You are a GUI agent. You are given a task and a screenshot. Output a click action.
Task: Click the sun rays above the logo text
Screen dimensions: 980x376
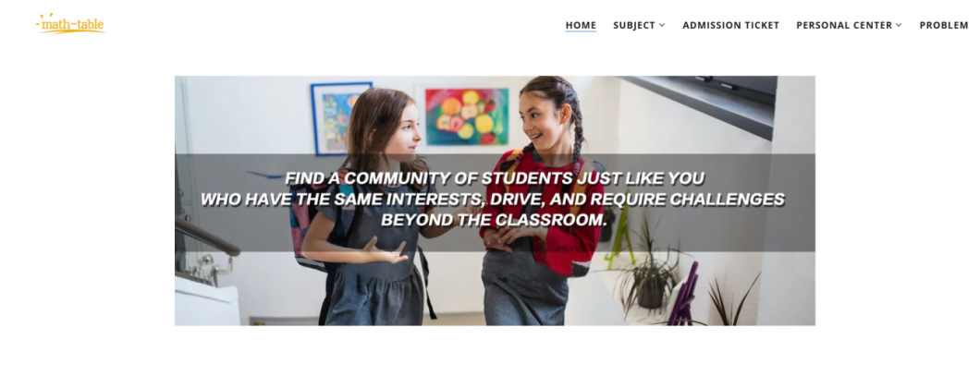tap(47, 17)
